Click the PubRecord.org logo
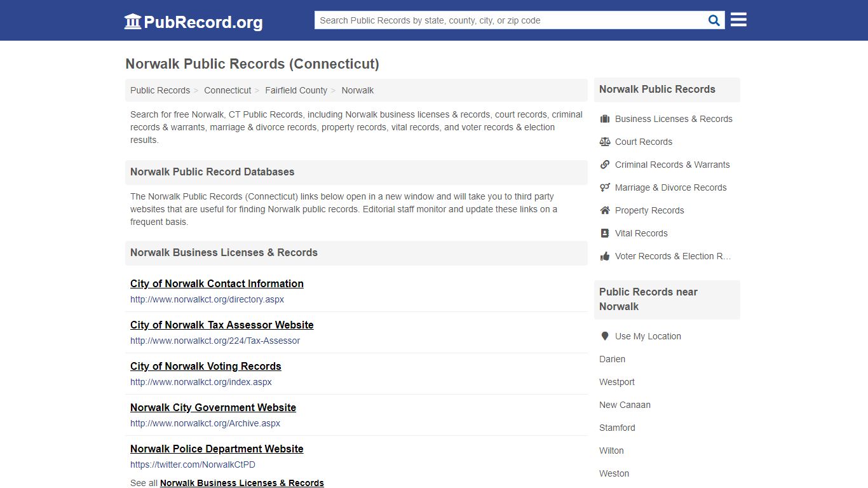Screen dimensions: 868x488 [193, 22]
